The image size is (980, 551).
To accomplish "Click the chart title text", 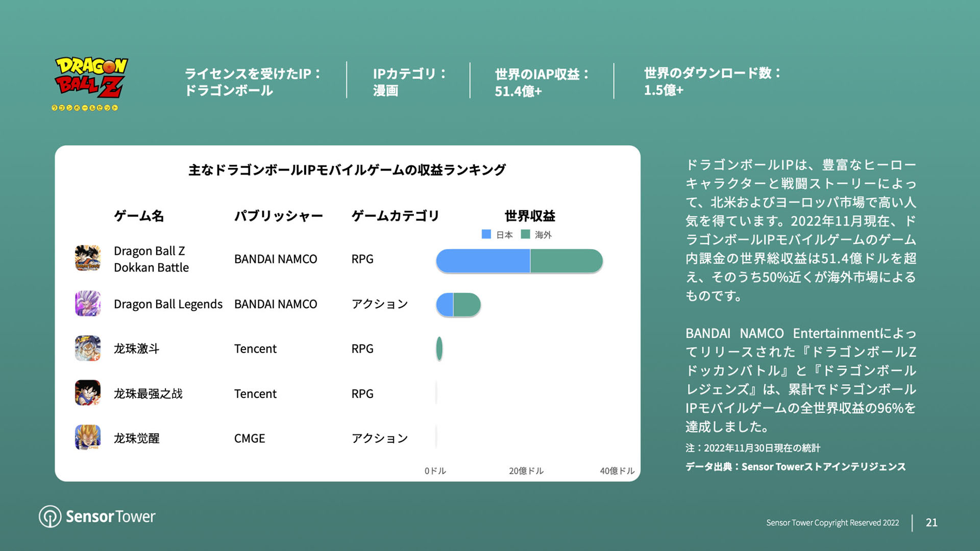I will coord(347,170).
